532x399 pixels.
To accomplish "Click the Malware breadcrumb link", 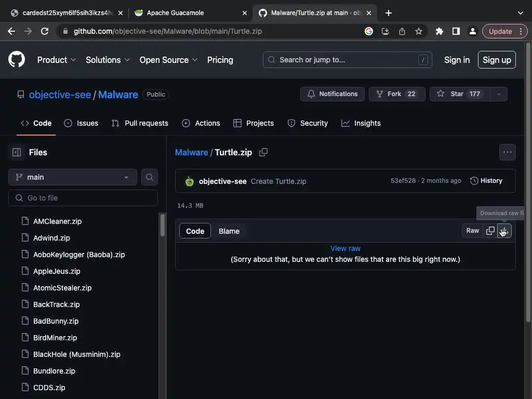I will tap(191, 152).
